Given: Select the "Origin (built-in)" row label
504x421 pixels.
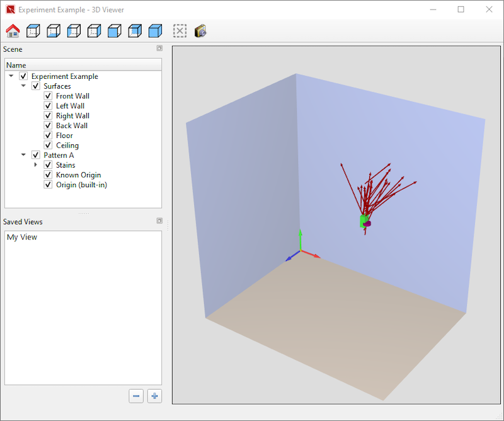Looking at the screenshot, I should click(x=82, y=185).
